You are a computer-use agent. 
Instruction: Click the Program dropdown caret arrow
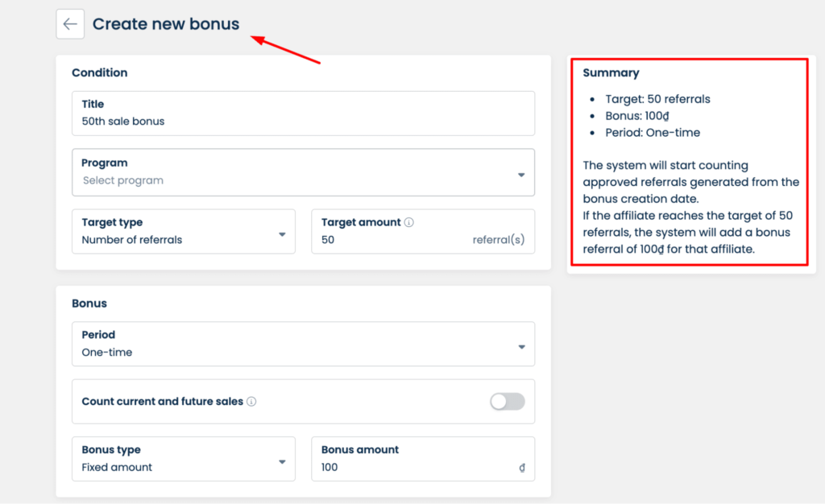[x=521, y=175]
